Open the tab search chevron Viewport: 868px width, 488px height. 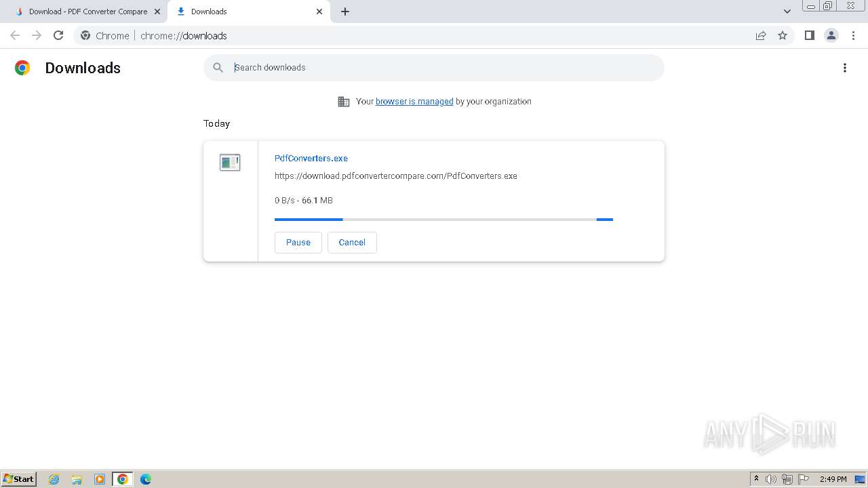[x=787, y=12]
